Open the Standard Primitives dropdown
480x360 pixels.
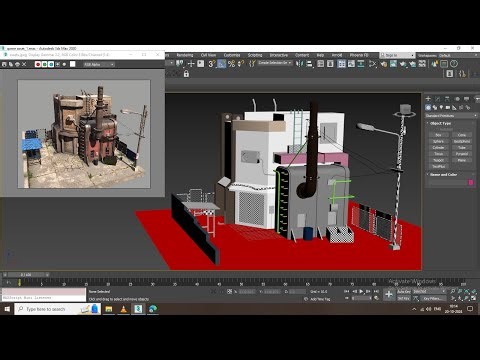tap(451, 116)
